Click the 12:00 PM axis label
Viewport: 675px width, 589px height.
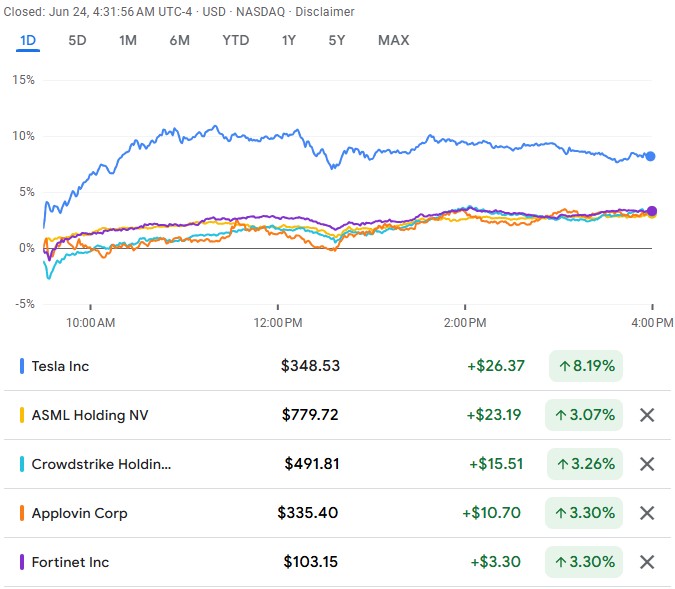(278, 322)
